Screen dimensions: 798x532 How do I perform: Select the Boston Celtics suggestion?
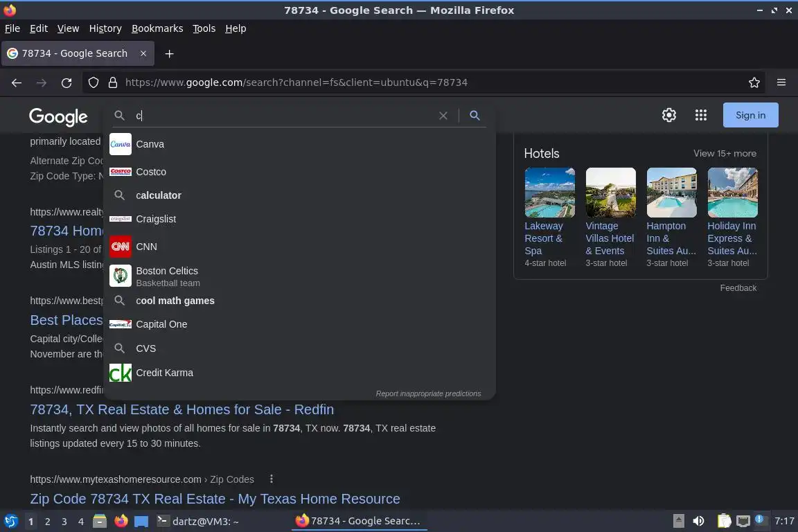coord(299,276)
